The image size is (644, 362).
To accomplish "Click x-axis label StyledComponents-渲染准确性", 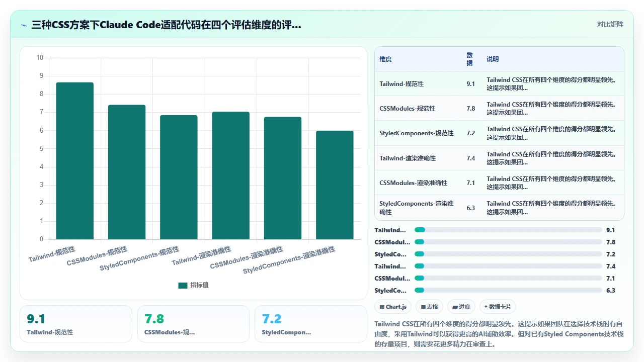I will click(289, 260).
